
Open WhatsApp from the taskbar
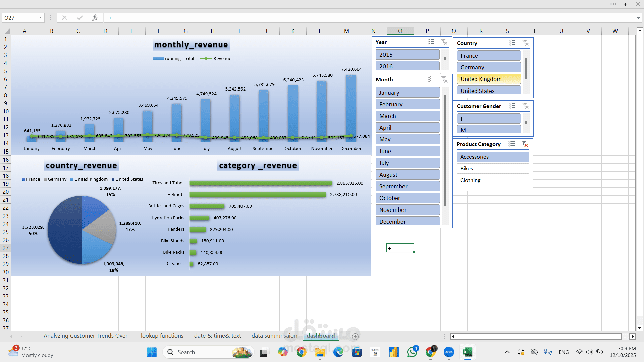click(413, 352)
